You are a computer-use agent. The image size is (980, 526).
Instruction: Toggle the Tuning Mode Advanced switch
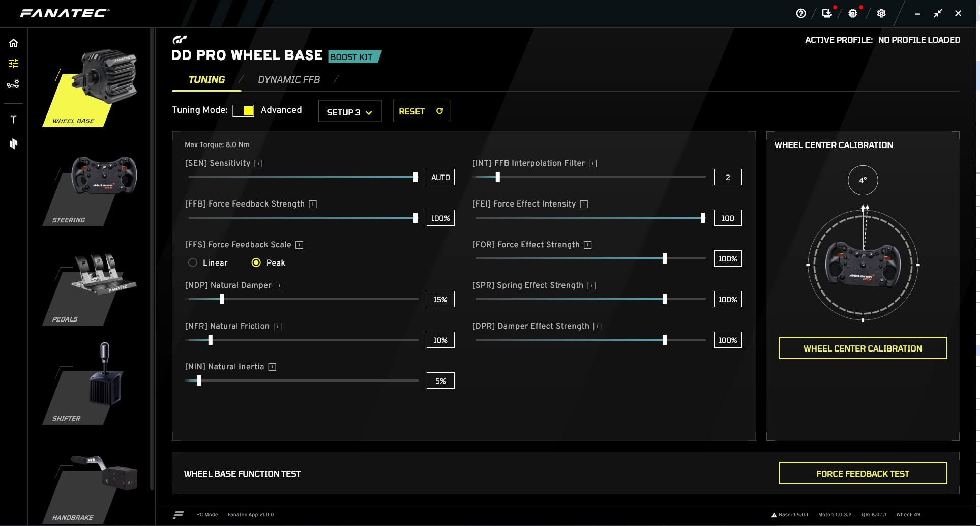click(x=243, y=111)
